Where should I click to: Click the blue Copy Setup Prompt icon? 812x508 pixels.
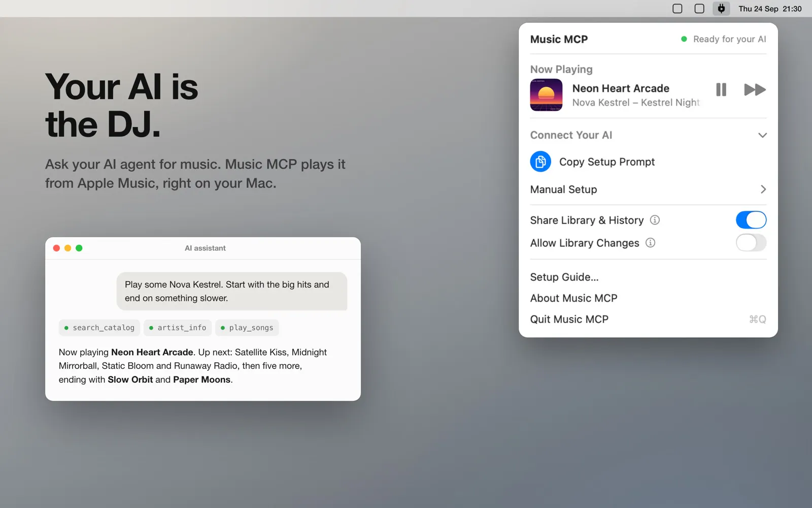(540, 162)
